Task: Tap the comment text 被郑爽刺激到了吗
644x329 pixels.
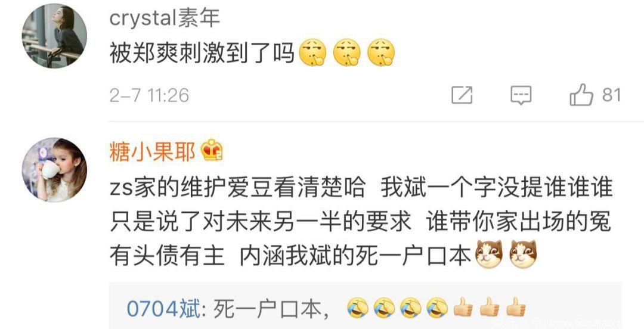Action: coord(202,54)
